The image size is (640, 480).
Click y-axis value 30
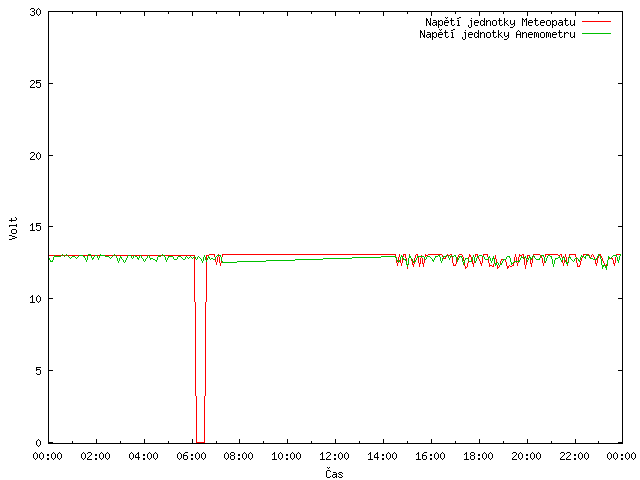[x=36, y=12]
